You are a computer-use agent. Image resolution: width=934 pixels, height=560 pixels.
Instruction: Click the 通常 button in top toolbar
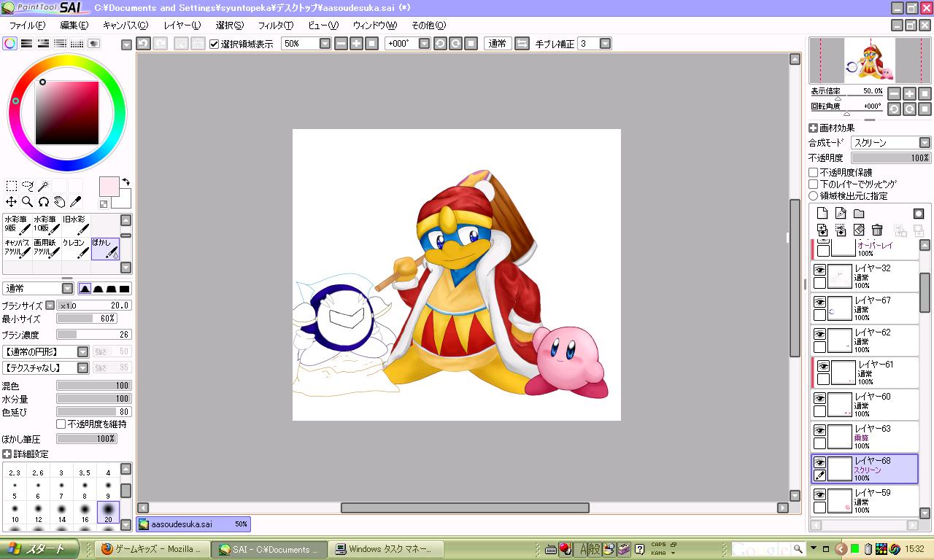coord(498,44)
